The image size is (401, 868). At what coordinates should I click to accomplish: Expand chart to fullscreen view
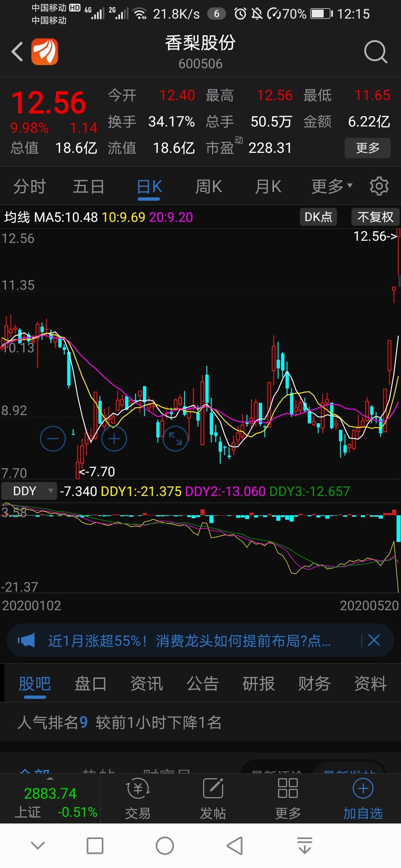175,438
